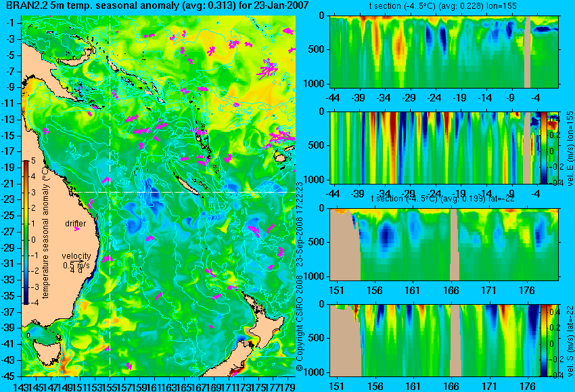Click the vel. E (m/s) color scale
This screenshot has width=575, height=392.
pyautogui.click(x=544, y=147)
